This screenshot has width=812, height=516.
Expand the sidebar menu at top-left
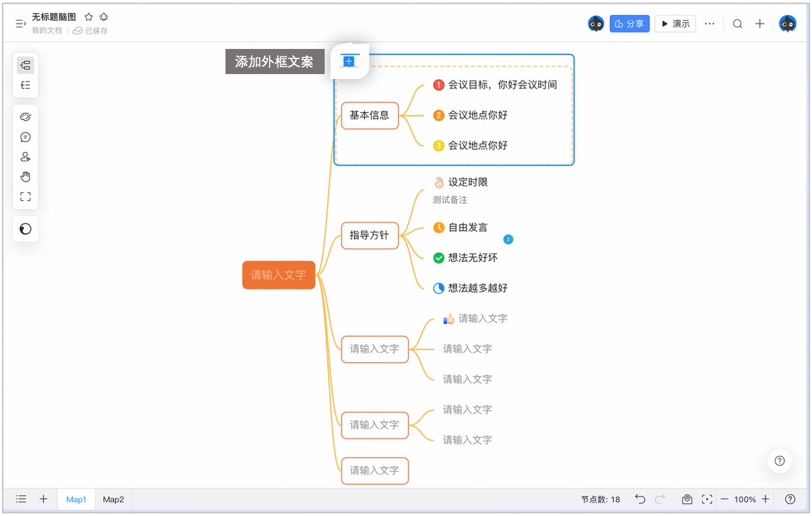(x=21, y=23)
